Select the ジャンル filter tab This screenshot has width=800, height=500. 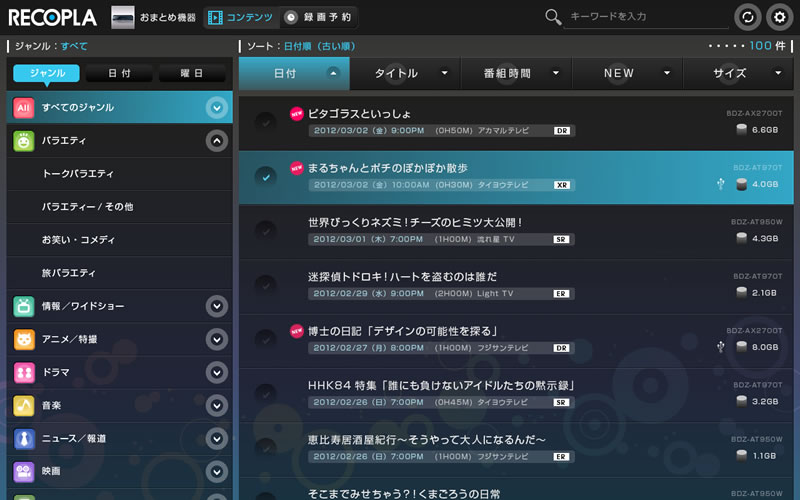(46, 73)
